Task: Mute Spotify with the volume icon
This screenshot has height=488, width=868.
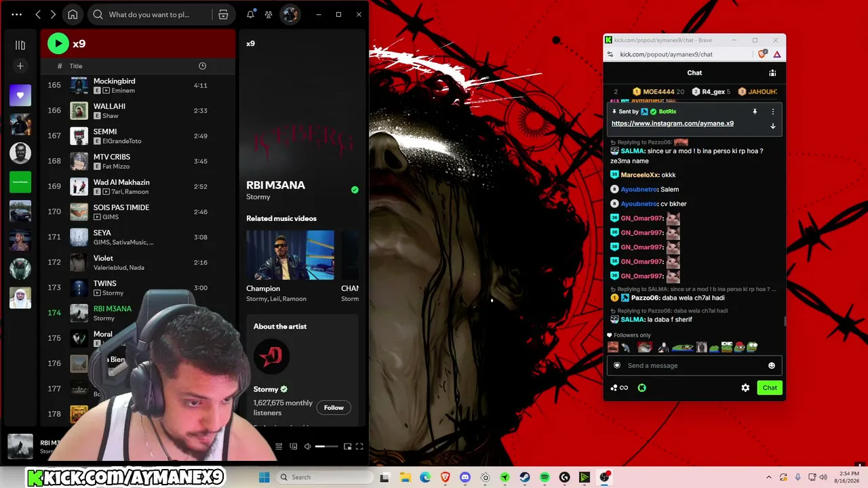Action: [307, 447]
